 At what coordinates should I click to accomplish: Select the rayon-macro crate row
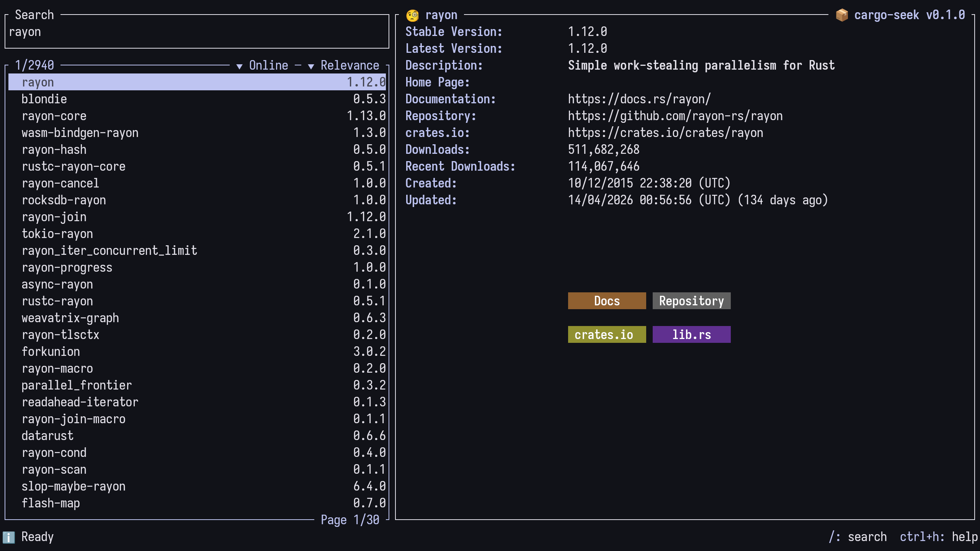197,368
